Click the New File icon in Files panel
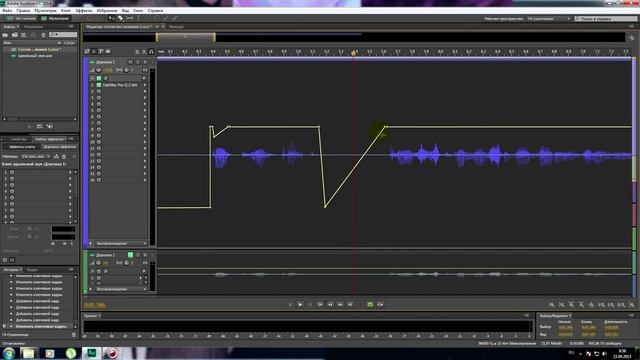Screen dimensions: 640x360 tap(24, 35)
